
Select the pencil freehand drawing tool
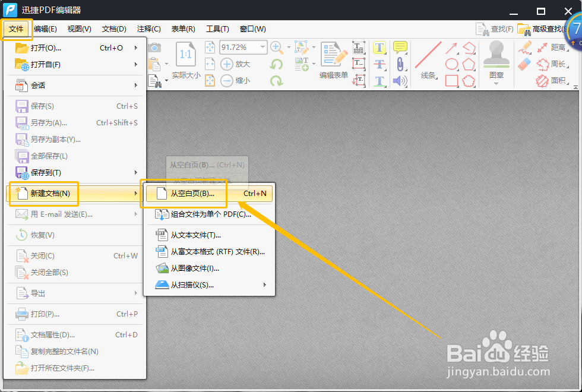[525, 48]
